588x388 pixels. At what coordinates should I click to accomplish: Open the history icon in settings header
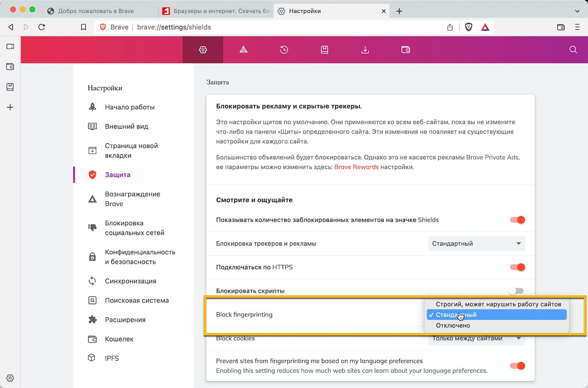(284, 50)
